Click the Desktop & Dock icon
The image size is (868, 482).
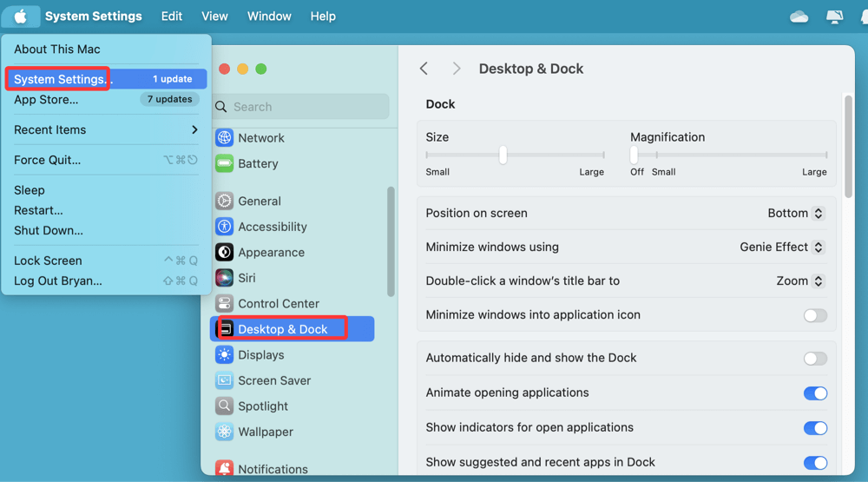(x=226, y=329)
